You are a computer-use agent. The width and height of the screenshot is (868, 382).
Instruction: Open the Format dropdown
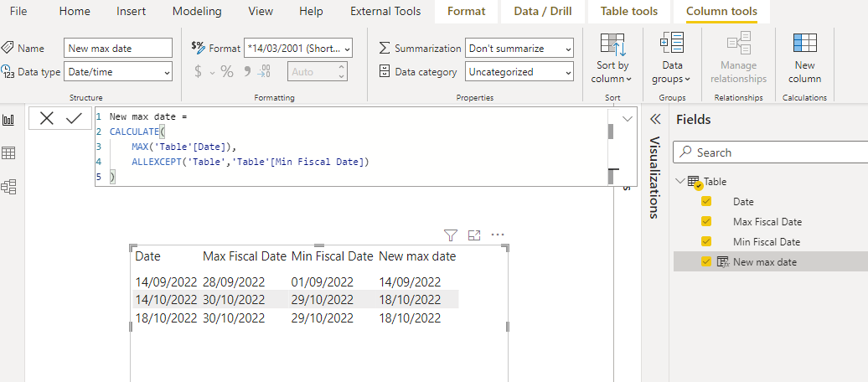coord(297,49)
